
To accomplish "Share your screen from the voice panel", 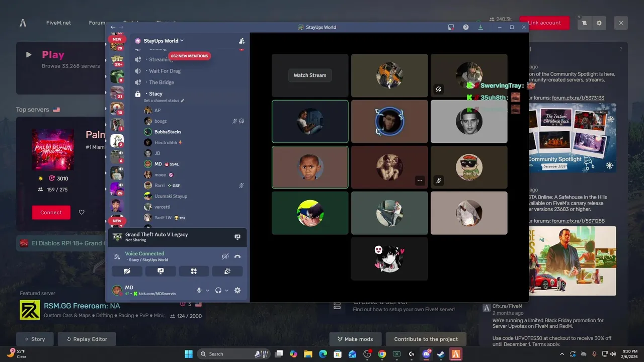I will [160, 271].
